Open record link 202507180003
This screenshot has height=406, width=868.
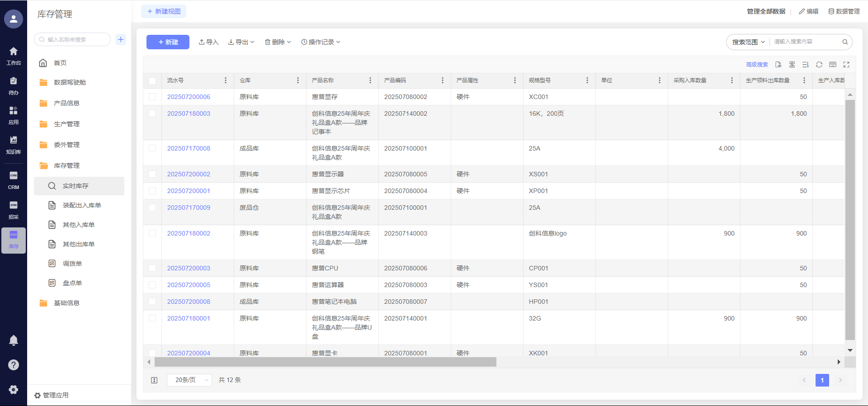189,113
